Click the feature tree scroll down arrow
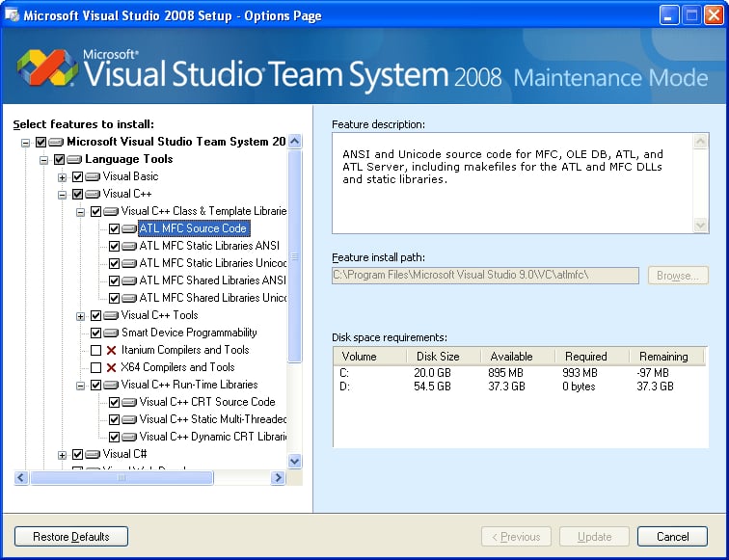 pyautogui.click(x=295, y=461)
